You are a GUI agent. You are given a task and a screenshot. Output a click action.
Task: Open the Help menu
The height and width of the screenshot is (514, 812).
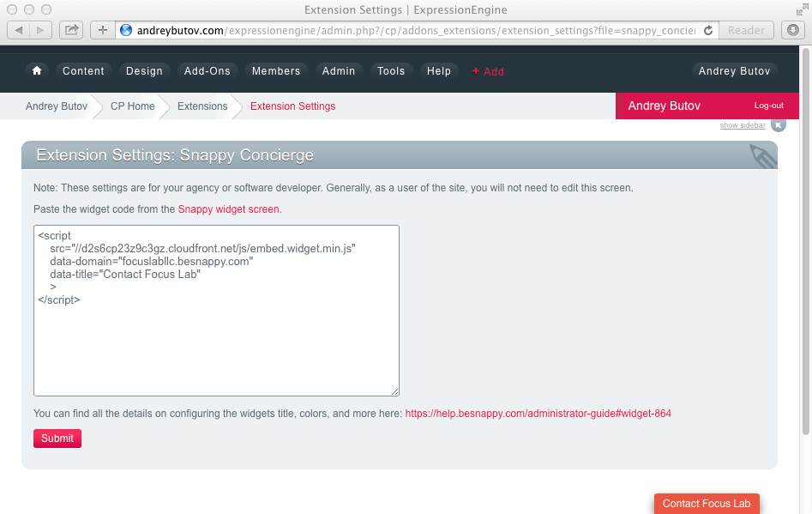pos(439,71)
